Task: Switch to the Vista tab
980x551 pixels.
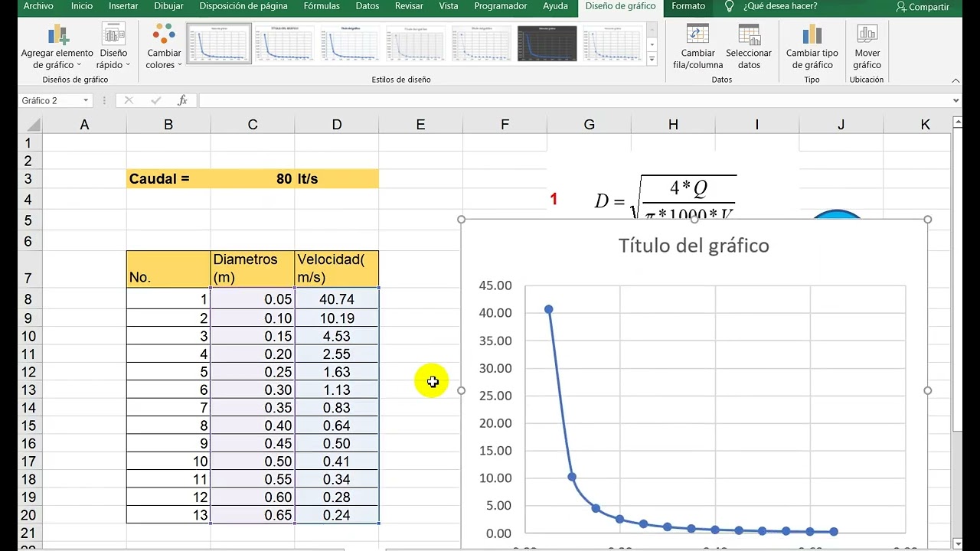Action: point(449,6)
